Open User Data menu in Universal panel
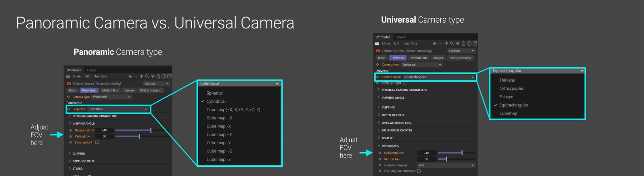 tap(410, 43)
